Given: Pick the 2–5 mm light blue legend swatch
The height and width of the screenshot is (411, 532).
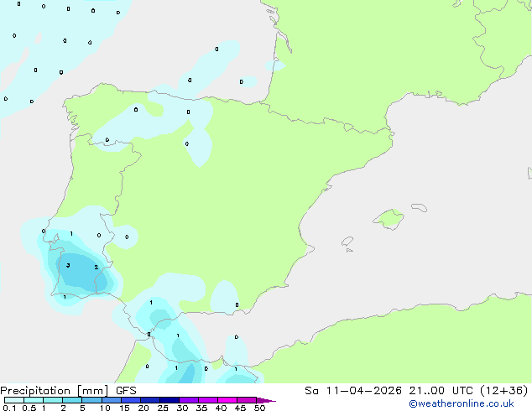Looking at the screenshot, I should coord(72,400).
